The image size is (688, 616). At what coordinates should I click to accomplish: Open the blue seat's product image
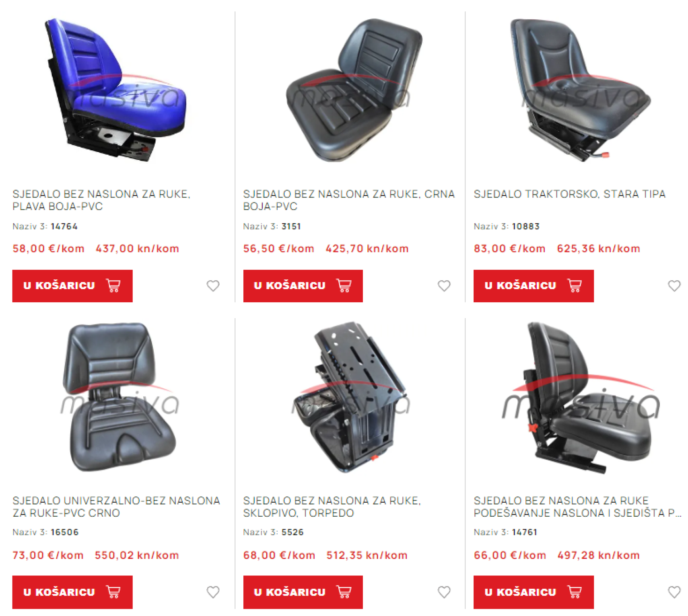[116, 90]
